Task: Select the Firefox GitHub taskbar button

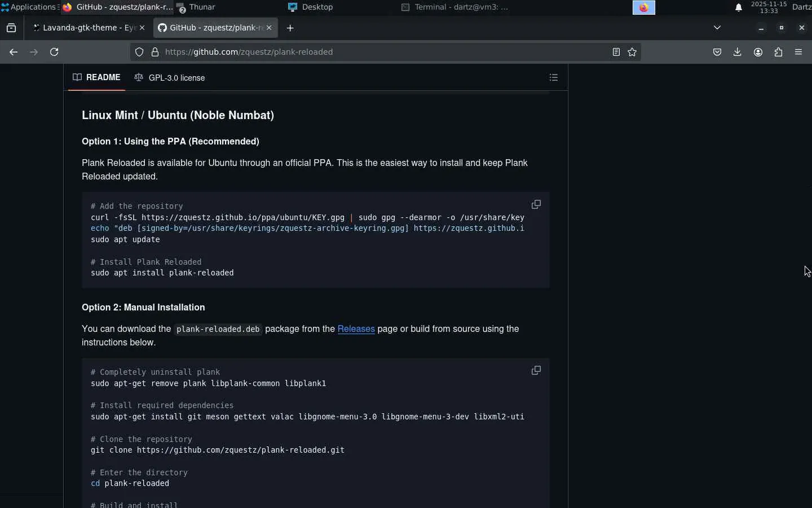Action: click(117, 7)
